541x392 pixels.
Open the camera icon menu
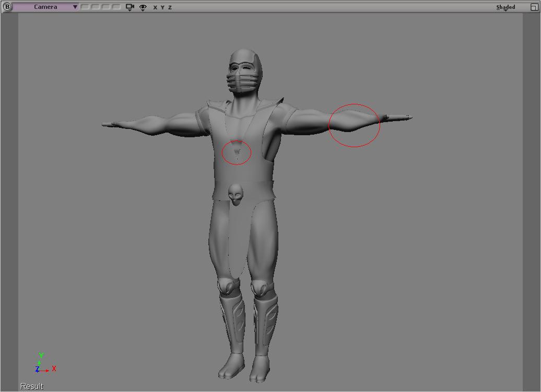click(130, 7)
